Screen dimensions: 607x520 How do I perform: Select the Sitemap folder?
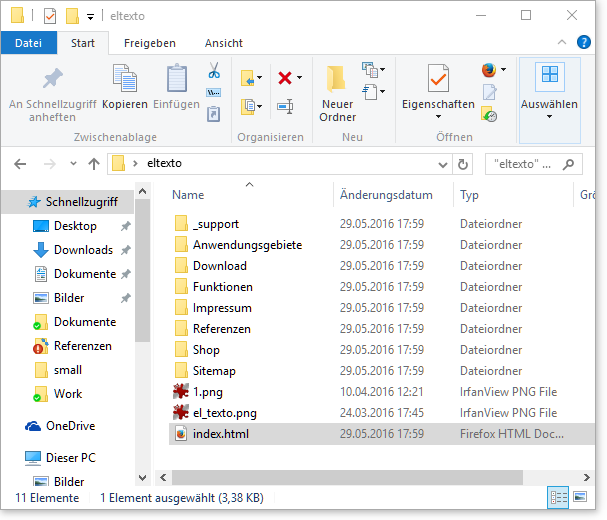(x=214, y=371)
